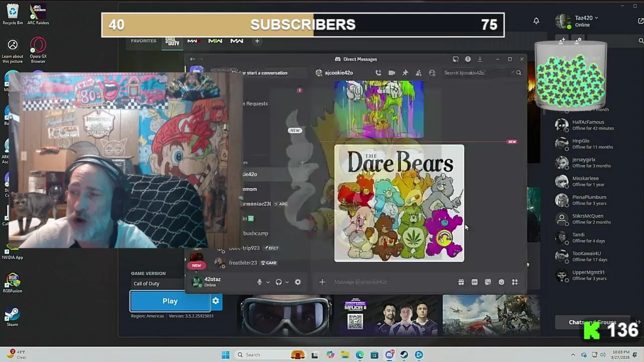This screenshot has width=644, height=362.
Task: Open pinned messages in Discord
Action: click(405, 73)
